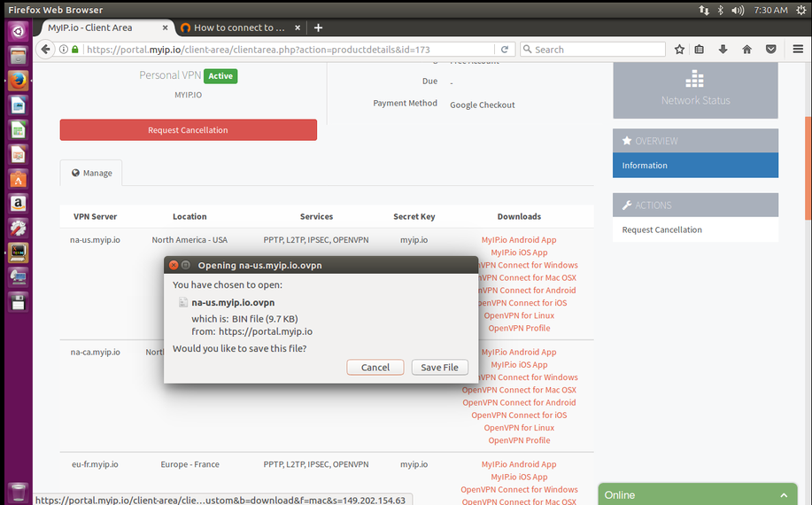Click the Europe - France location cell
This screenshot has width=812, height=505.
(189, 464)
